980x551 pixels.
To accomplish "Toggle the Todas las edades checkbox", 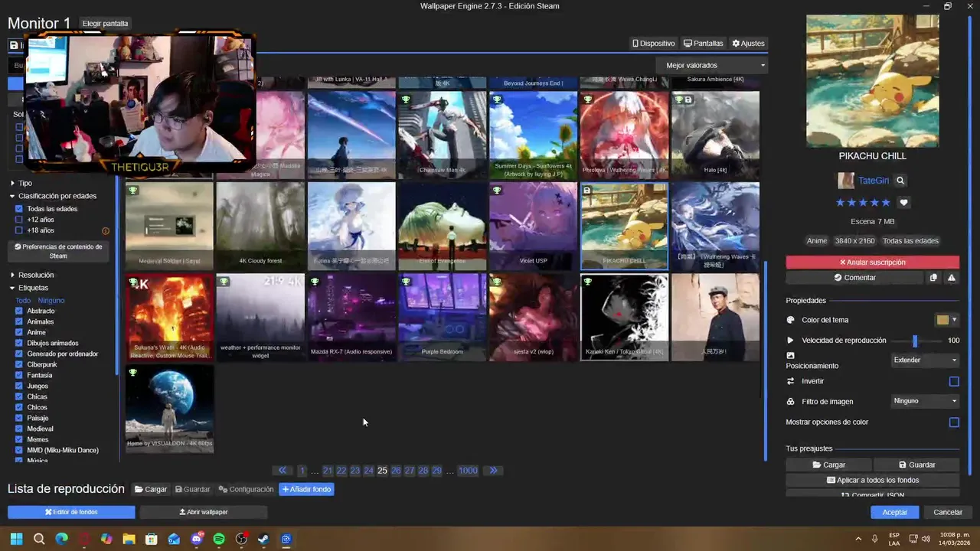I will coord(19,209).
